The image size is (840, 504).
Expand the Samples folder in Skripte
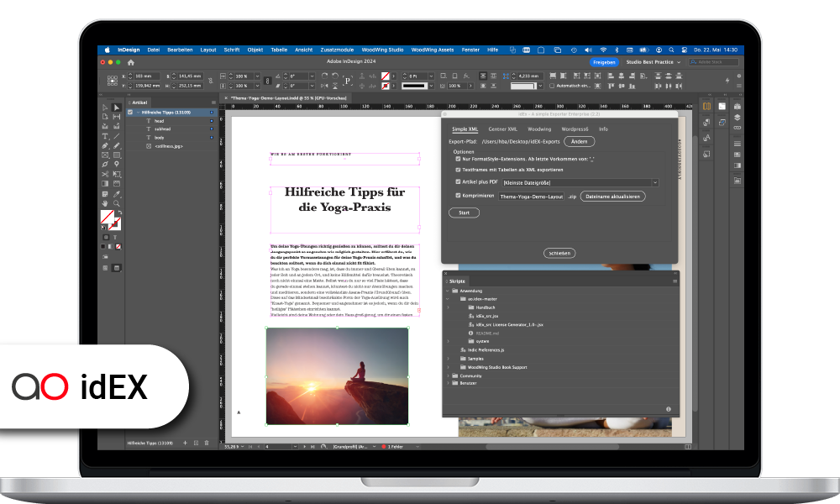[448, 359]
